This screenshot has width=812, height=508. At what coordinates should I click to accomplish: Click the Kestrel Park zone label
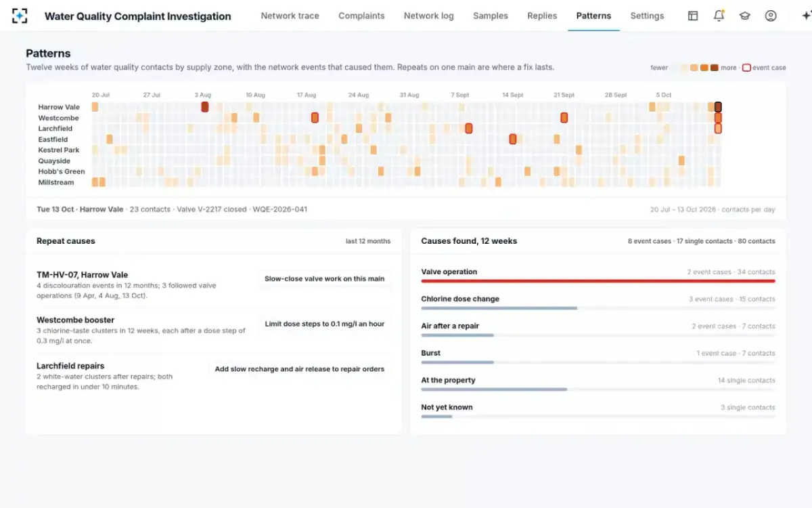(x=59, y=150)
